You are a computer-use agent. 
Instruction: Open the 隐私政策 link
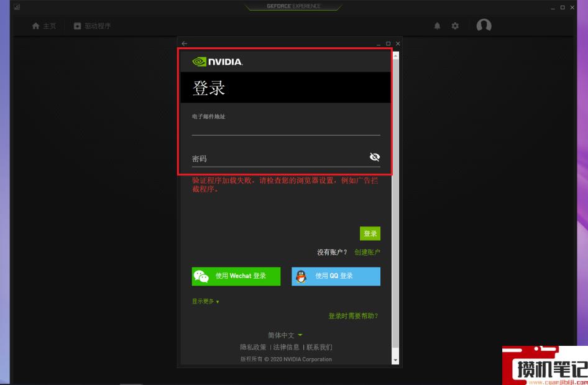[x=253, y=347]
